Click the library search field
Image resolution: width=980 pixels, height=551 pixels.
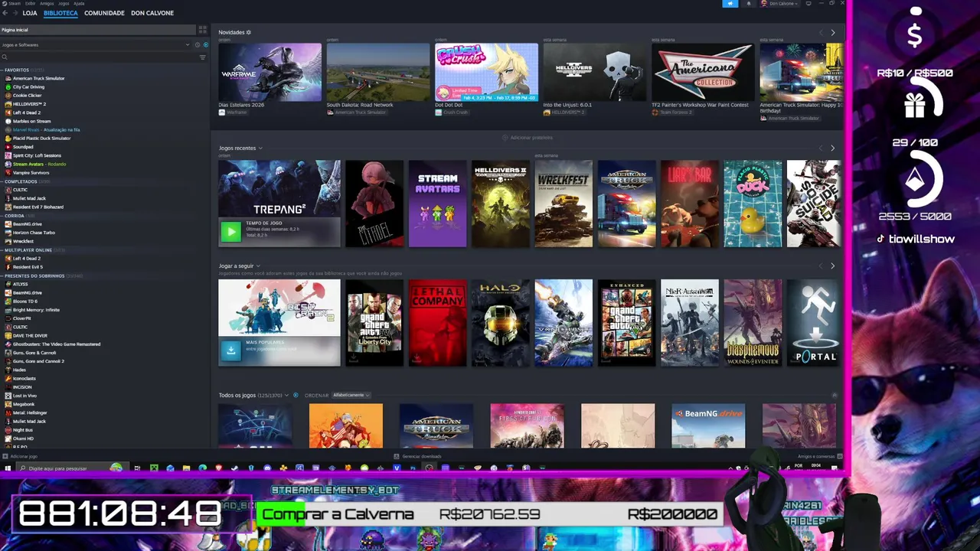point(100,57)
